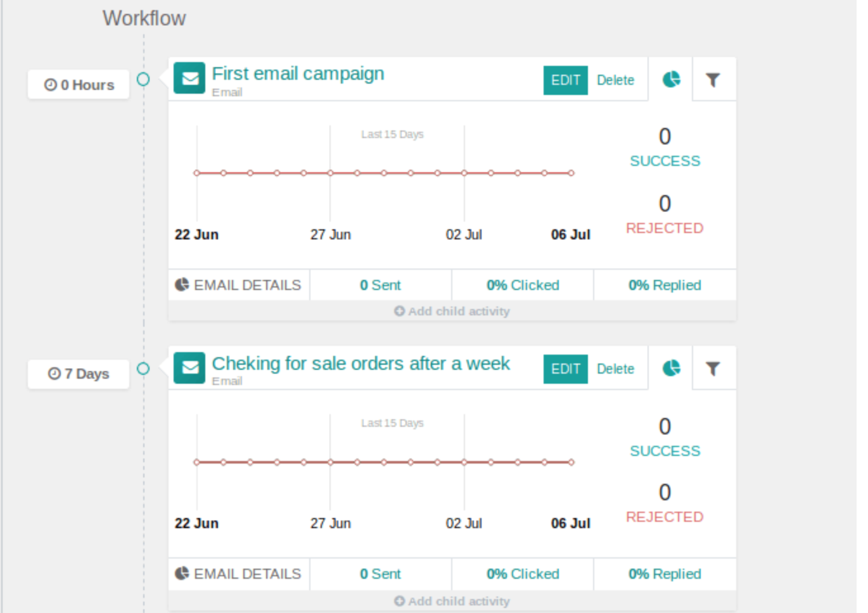Open the First email campaign title link

[x=298, y=73]
